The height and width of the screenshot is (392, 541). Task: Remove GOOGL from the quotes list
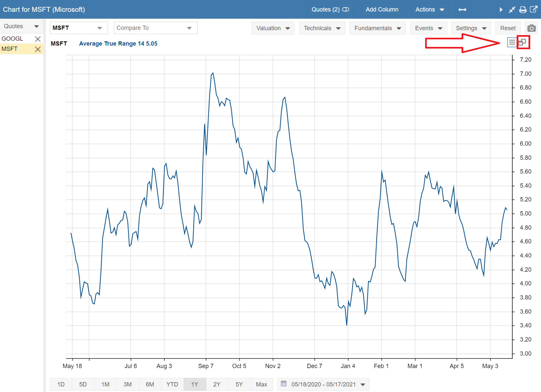tap(38, 39)
